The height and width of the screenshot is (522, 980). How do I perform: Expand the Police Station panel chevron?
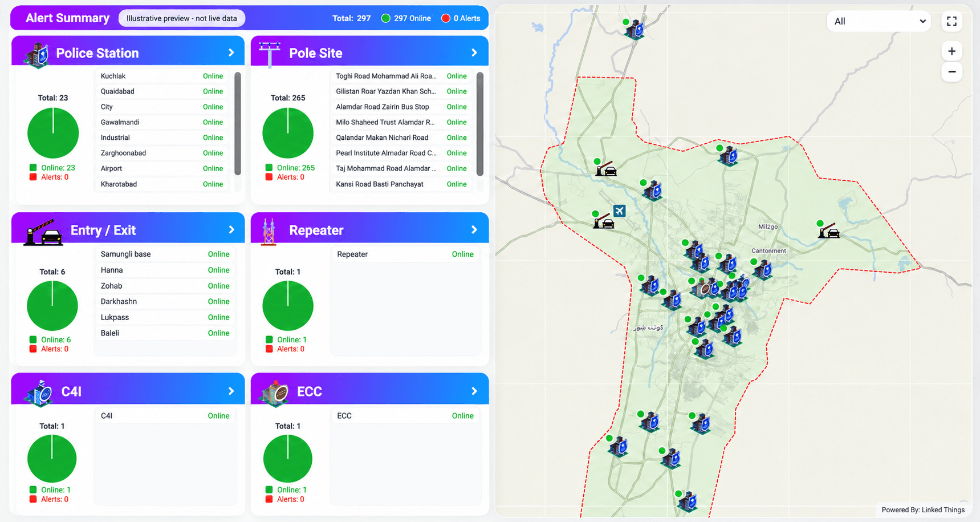tap(231, 52)
